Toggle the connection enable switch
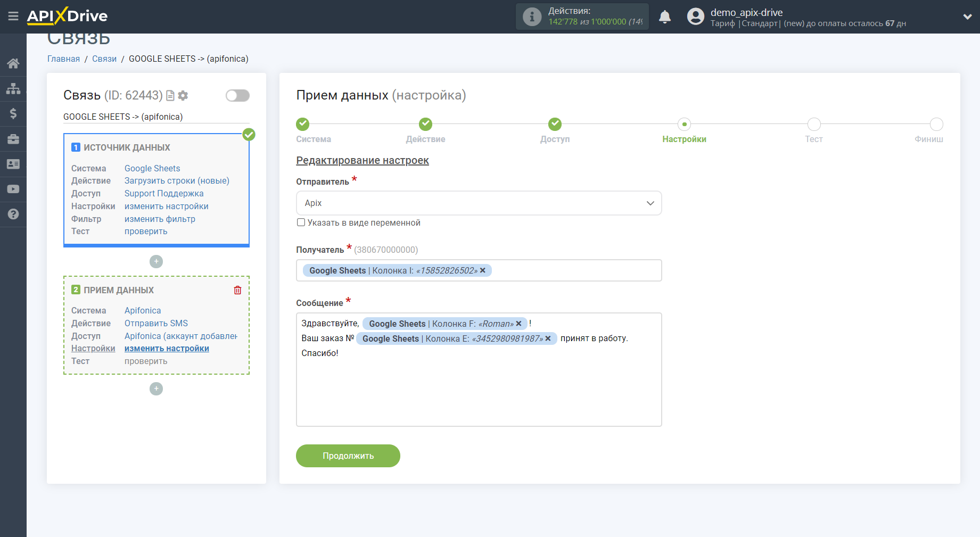 (237, 95)
